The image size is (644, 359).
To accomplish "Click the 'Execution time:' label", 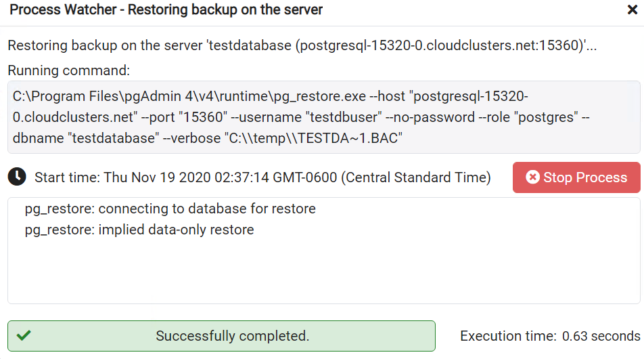I will click(508, 336).
